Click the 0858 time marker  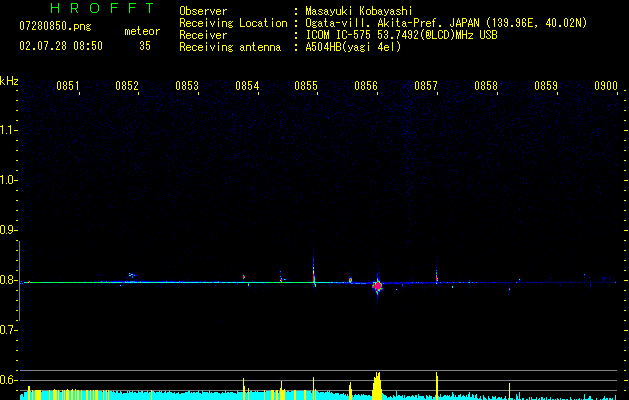pos(486,86)
